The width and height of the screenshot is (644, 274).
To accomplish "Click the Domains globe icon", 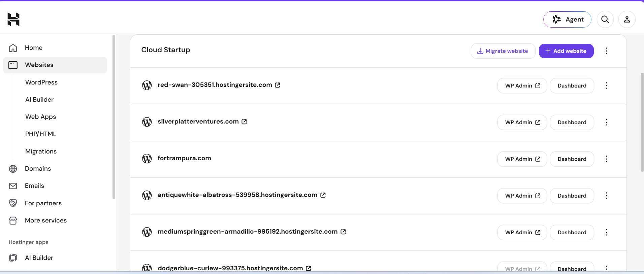I will [x=13, y=169].
